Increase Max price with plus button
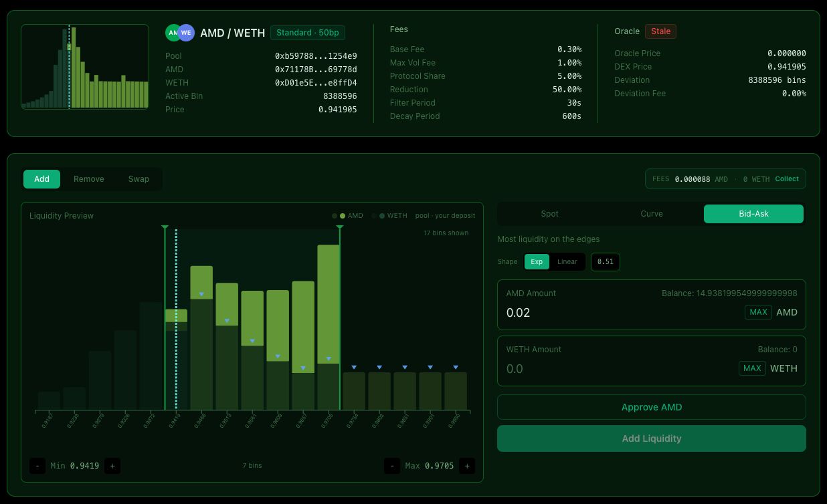 pos(467,466)
